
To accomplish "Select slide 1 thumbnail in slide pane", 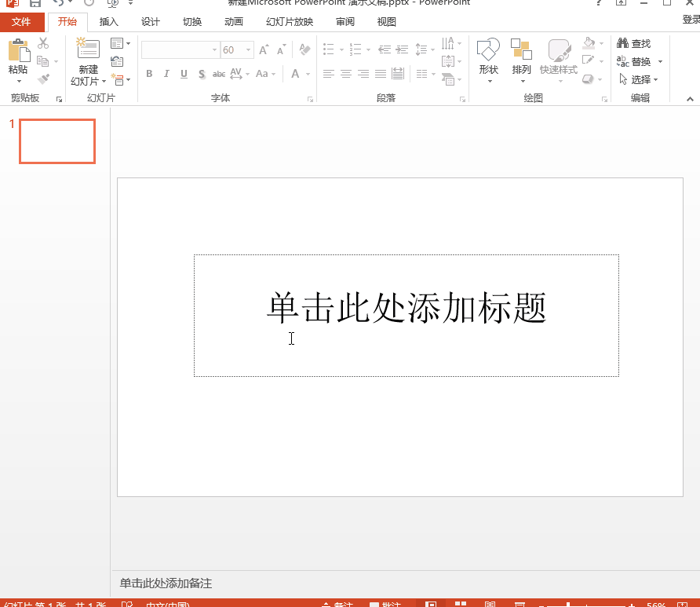I will coord(57,141).
